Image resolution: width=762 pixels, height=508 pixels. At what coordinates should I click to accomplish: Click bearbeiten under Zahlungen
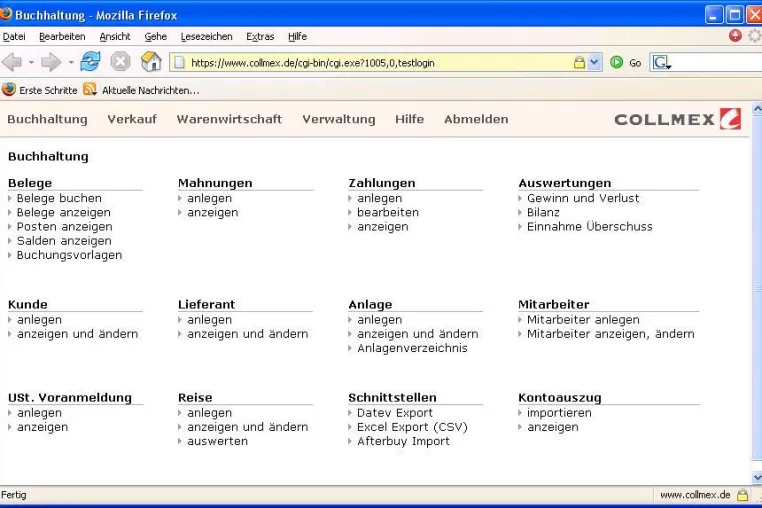click(388, 212)
